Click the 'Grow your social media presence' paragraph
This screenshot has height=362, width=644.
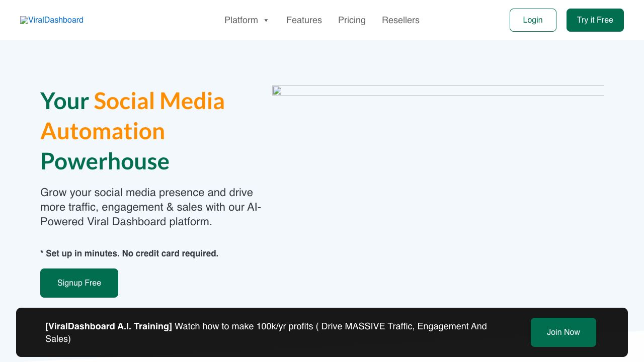pyautogui.click(x=150, y=207)
